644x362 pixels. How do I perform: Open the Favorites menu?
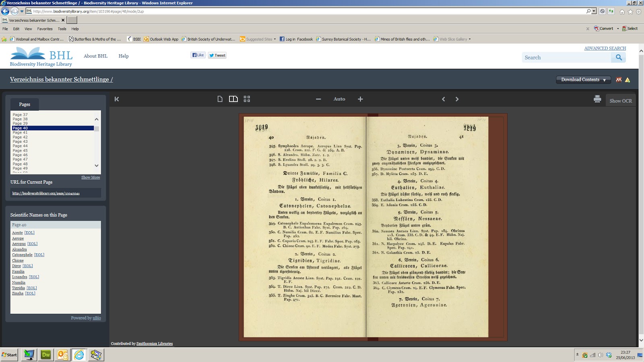(45, 29)
